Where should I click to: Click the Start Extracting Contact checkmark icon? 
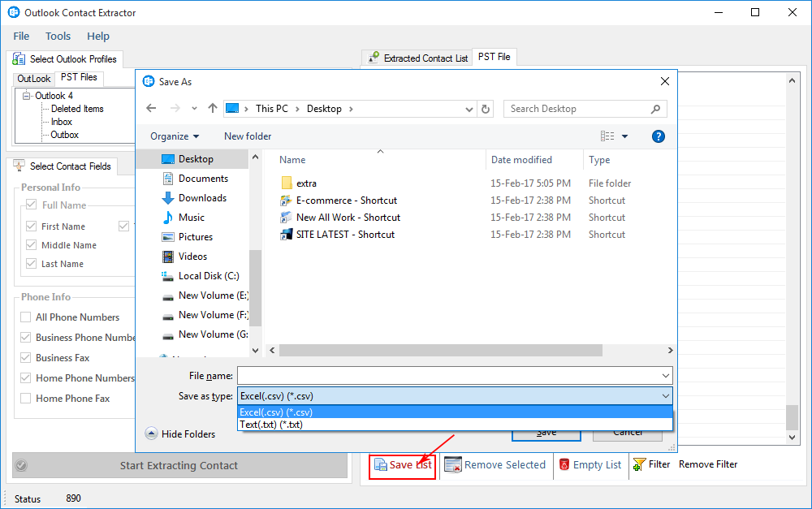[x=21, y=465]
